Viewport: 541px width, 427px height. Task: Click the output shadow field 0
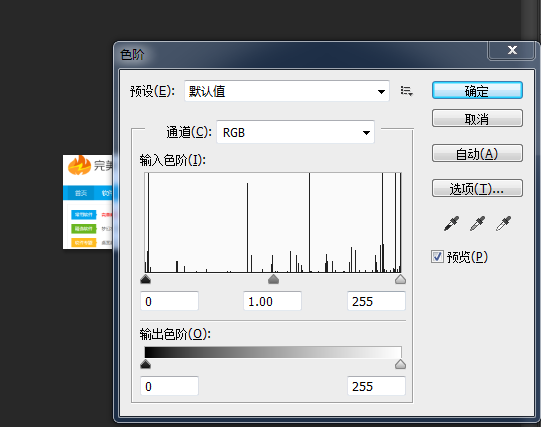pos(169,386)
